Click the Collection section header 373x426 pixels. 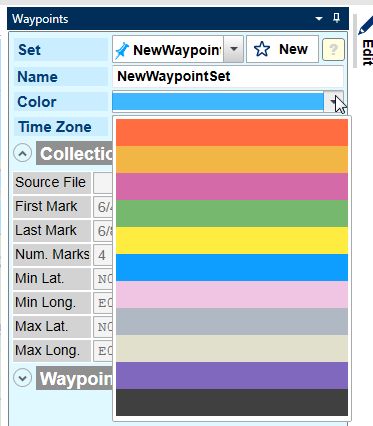click(75, 153)
